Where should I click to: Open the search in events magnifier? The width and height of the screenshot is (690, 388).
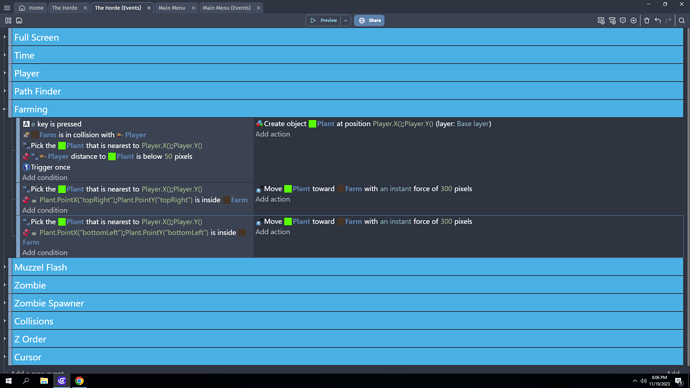point(682,20)
